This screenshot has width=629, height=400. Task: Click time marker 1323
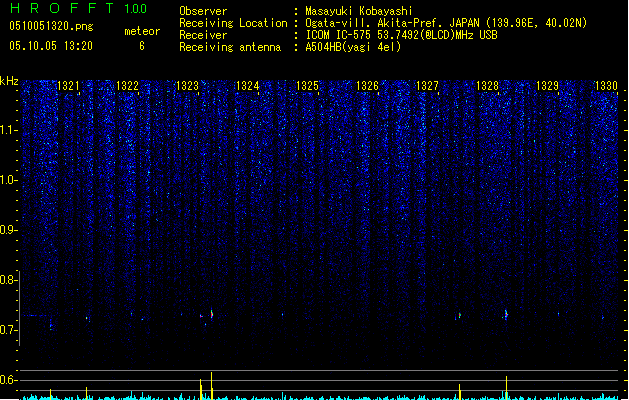tap(188, 86)
